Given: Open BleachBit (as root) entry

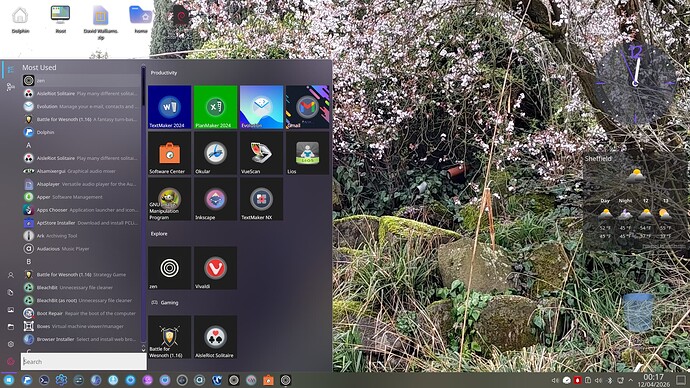Looking at the screenshot, I should pos(81,300).
